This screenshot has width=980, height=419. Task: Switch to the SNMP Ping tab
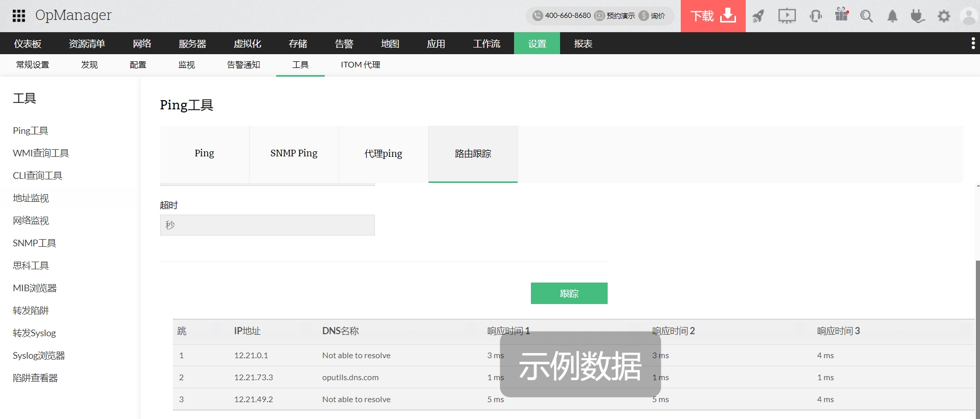point(294,153)
